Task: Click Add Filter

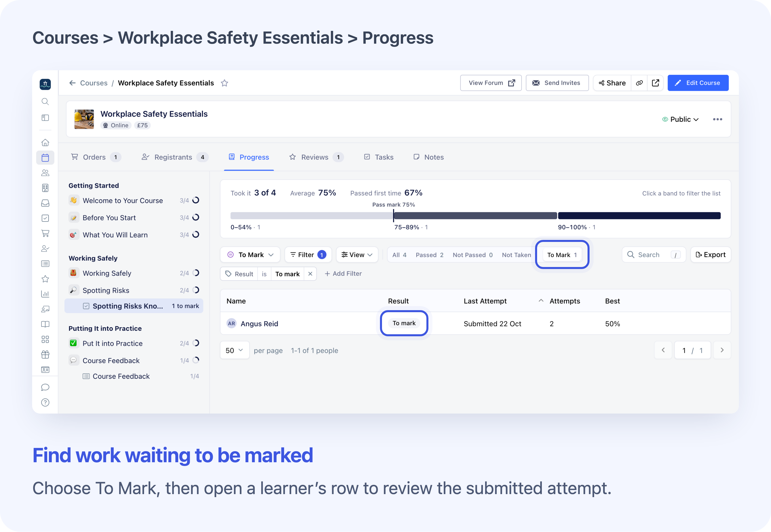Action: [x=343, y=274]
